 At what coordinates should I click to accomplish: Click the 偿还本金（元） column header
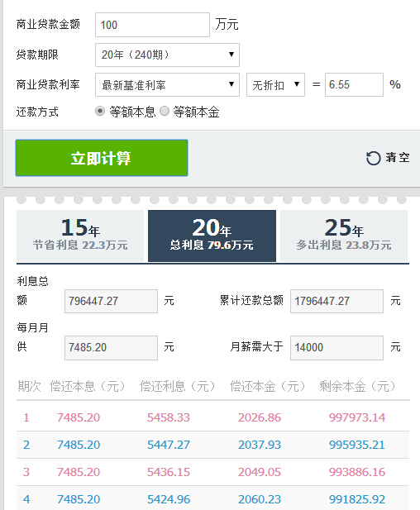(x=267, y=386)
